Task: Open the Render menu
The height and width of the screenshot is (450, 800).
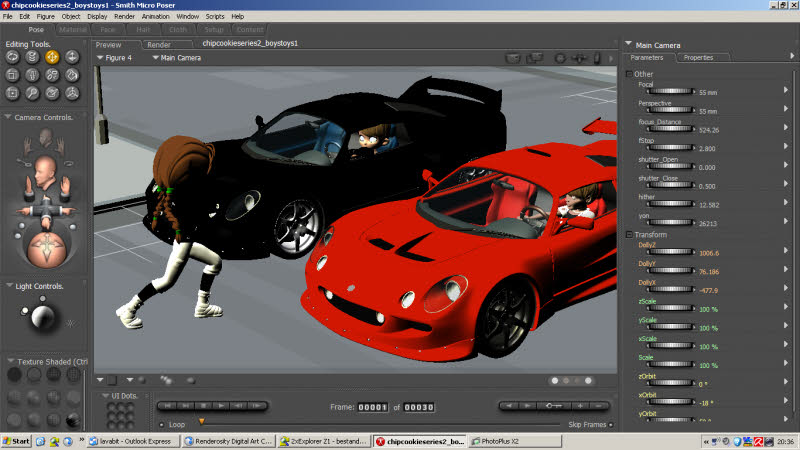Action: tap(124, 17)
